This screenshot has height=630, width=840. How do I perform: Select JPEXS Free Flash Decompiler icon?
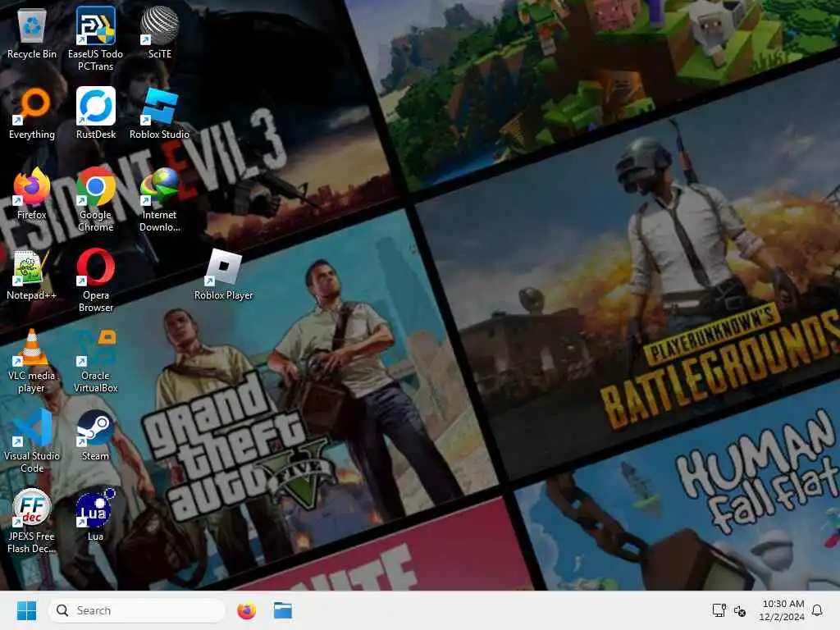(32, 521)
